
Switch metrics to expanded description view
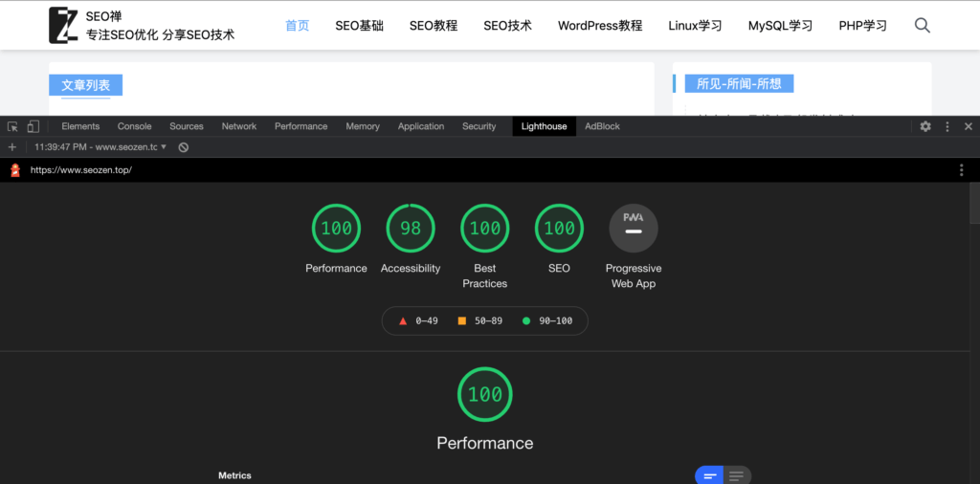(737, 475)
